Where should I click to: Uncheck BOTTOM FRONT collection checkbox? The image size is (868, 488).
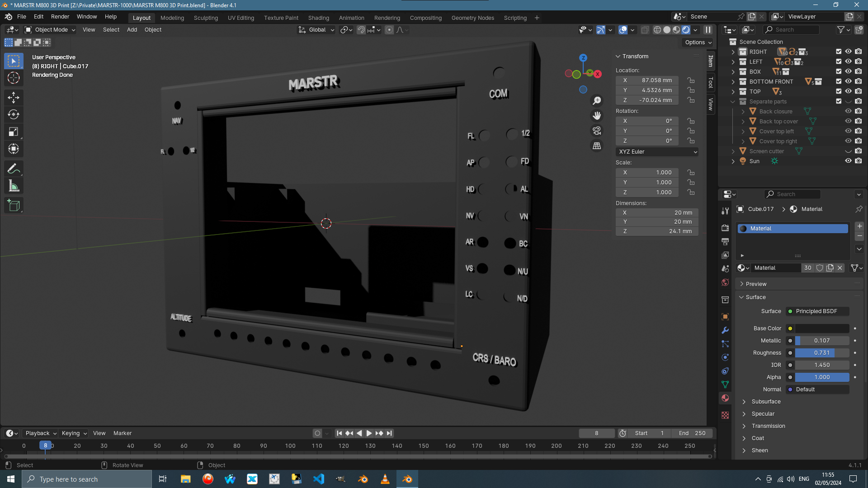click(x=839, y=81)
